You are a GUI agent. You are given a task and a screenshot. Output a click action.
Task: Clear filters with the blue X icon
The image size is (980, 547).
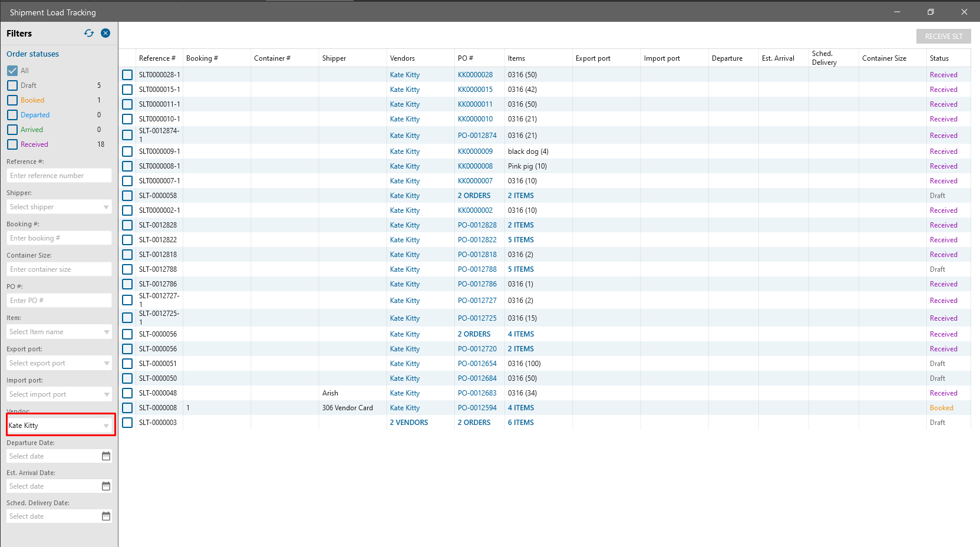point(105,33)
